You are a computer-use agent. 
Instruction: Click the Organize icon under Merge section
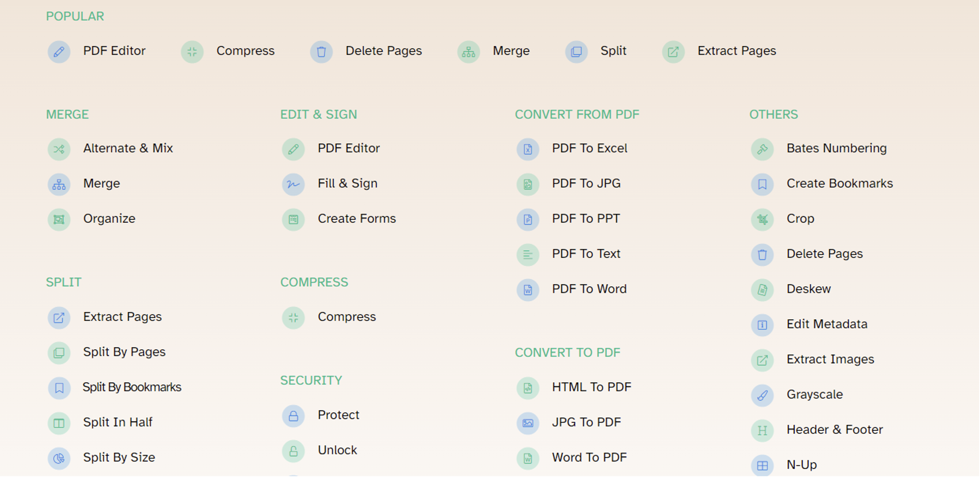(x=59, y=219)
